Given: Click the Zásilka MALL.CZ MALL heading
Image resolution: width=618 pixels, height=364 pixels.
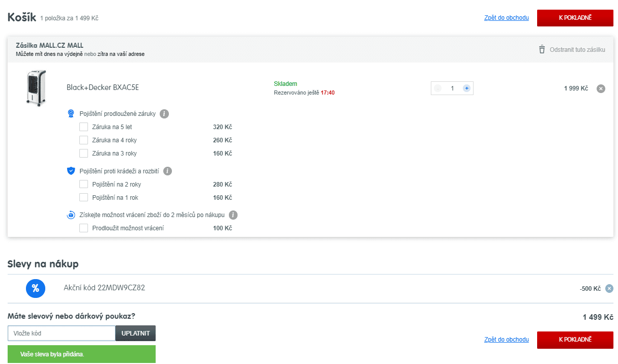Looking at the screenshot, I should coord(49,46).
